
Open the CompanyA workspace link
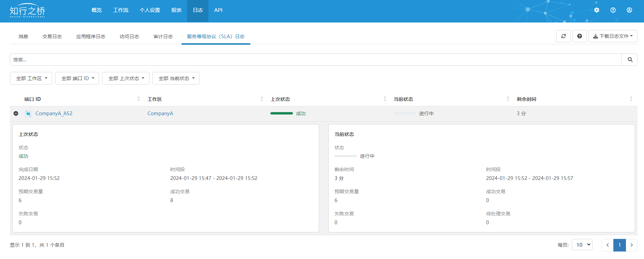pyautogui.click(x=160, y=113)
